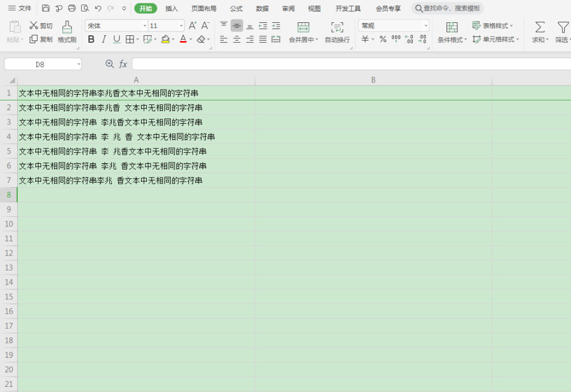Switch to 页面布局 Page Layout tab
Screen dimensions: 571x392
[x=204, y=8]
